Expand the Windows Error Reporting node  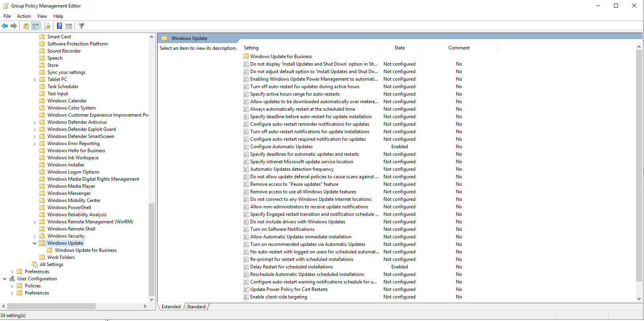click(35, 144)
